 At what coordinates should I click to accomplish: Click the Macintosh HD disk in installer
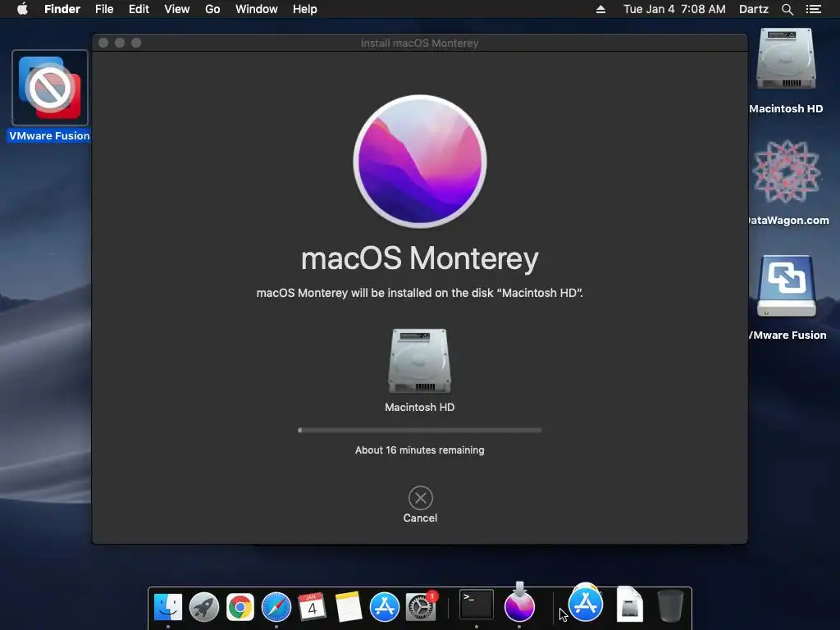tap(419, 361)
